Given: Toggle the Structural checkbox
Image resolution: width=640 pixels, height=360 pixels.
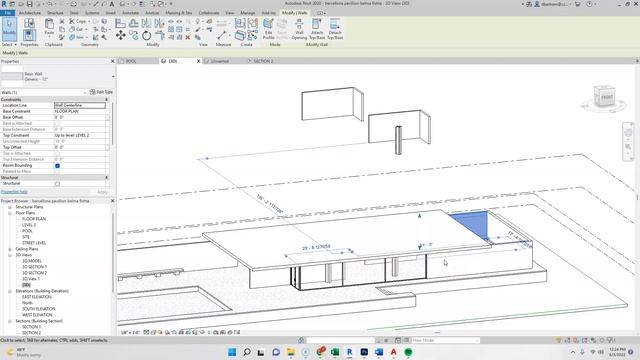Looking at the screenshot, I should tap(57, 184).
